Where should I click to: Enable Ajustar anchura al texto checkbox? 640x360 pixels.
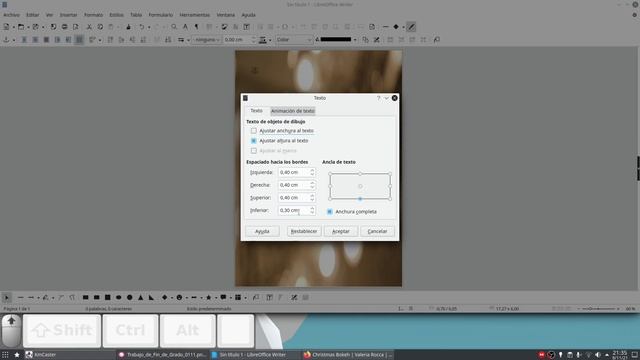(253, 131)
